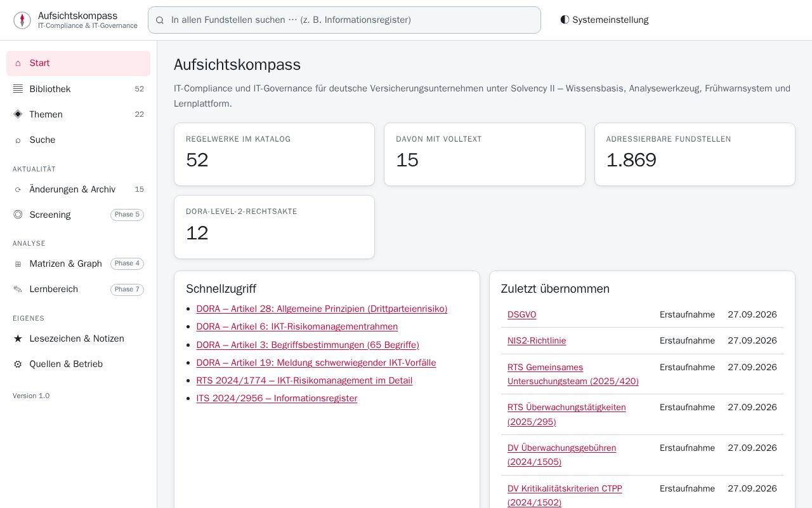Open ITS 2024/2956 Informationsregister link
Image resolution: width=812 pixels, height=508 pixels.
pyautogui.click(x=277, y=398)
